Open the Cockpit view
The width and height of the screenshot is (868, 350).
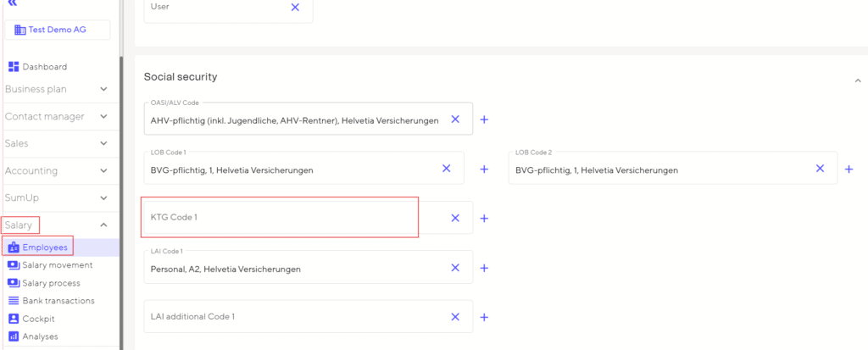40,319
